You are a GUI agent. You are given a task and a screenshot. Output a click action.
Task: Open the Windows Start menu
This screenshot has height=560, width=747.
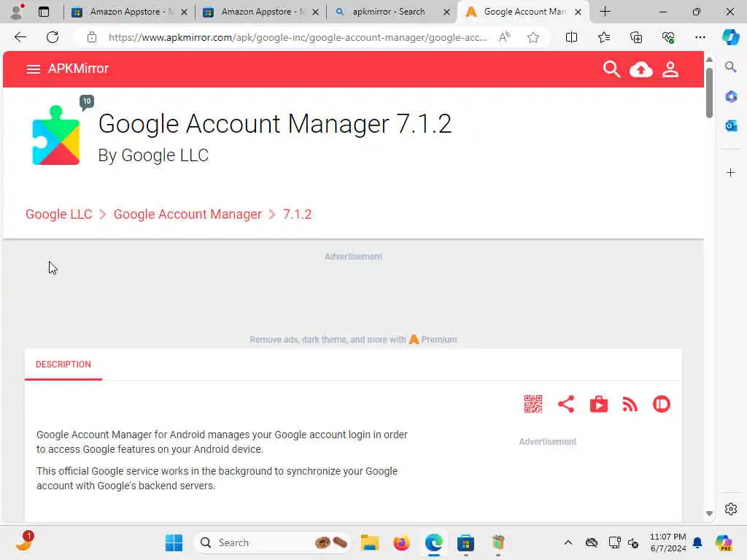tap(174, 542)
